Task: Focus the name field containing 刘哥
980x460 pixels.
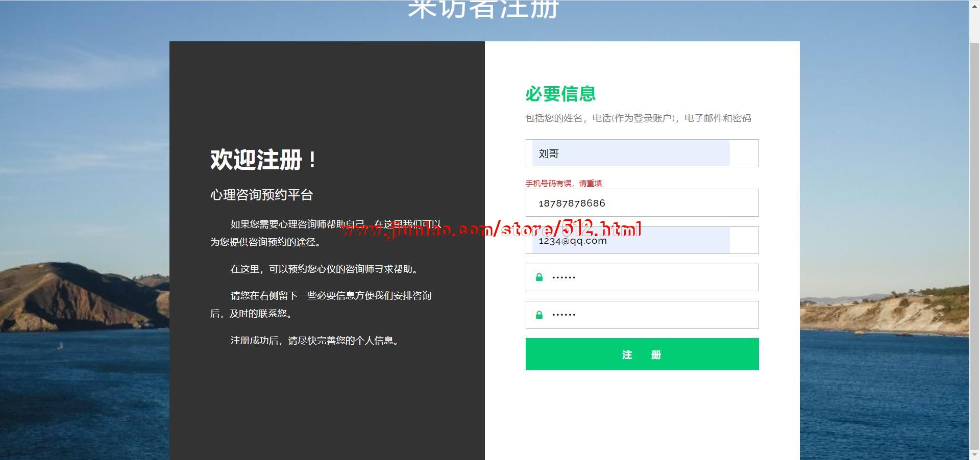Action: (630, 154)
